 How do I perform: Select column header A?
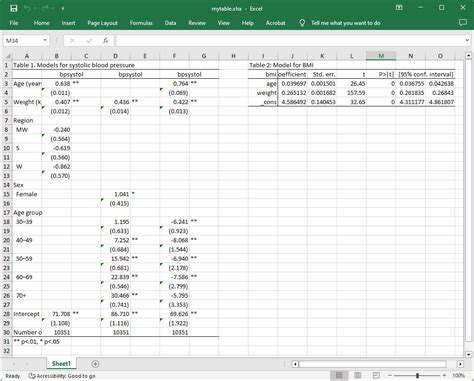pyautogui.click(x=27, y=56)
